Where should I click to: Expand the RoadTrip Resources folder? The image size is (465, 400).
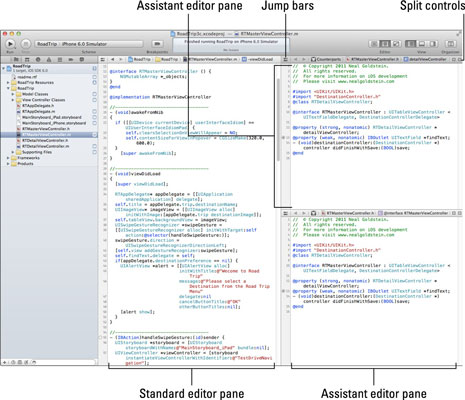pos(8,82)
